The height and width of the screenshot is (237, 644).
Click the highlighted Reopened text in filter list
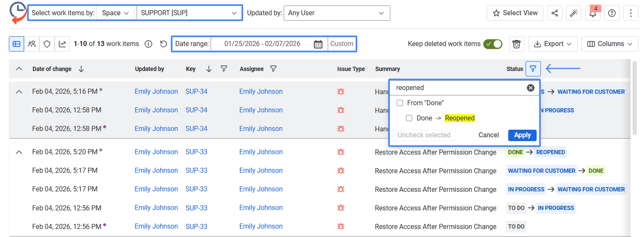[460, 118]
